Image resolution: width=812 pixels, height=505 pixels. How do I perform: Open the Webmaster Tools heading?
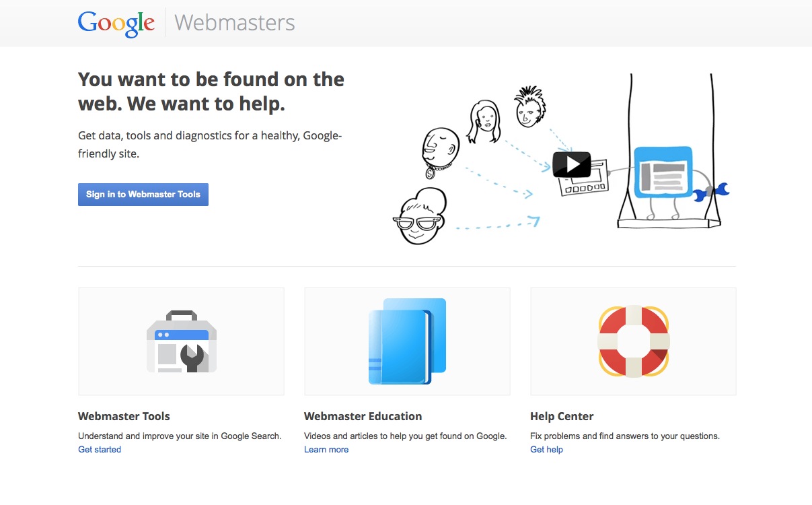[x=124, y=416]
